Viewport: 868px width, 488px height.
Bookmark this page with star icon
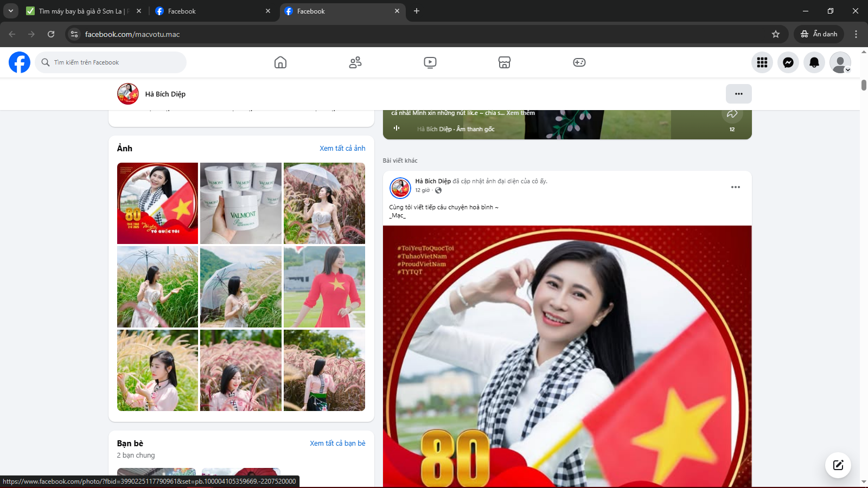[x=776, y=34]
